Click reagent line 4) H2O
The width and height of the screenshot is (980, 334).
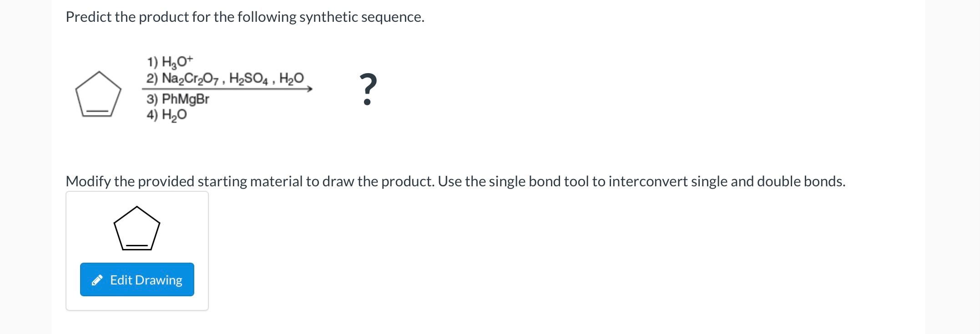pos(167,115)
